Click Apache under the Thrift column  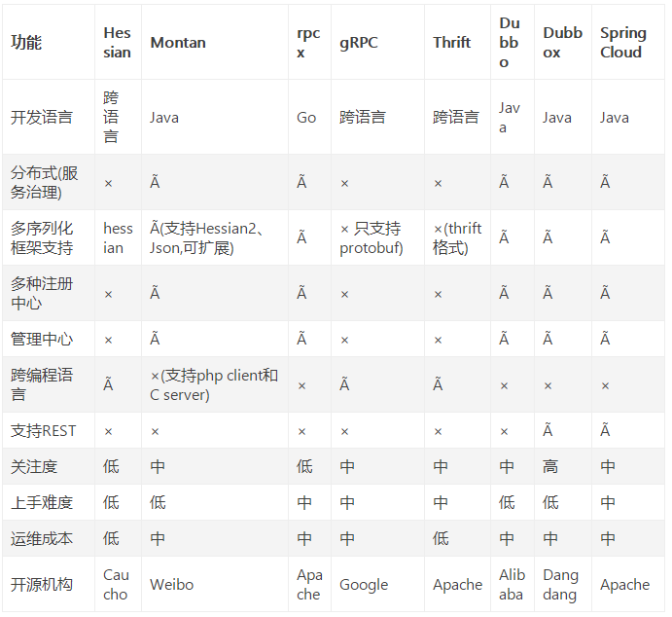pos(458,585)
